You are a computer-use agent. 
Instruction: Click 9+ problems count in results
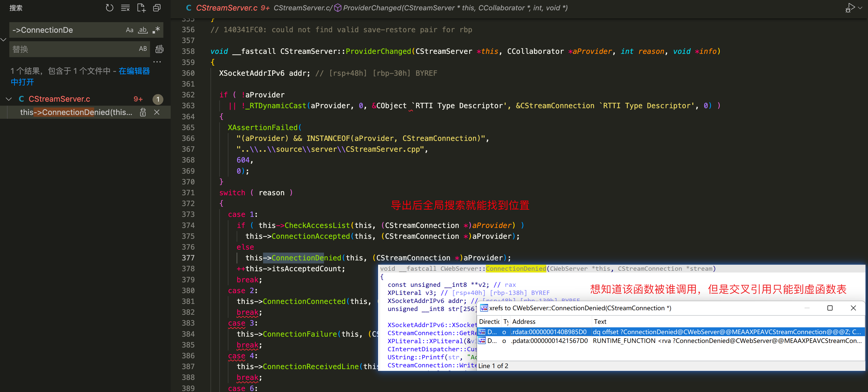(138, 99)
